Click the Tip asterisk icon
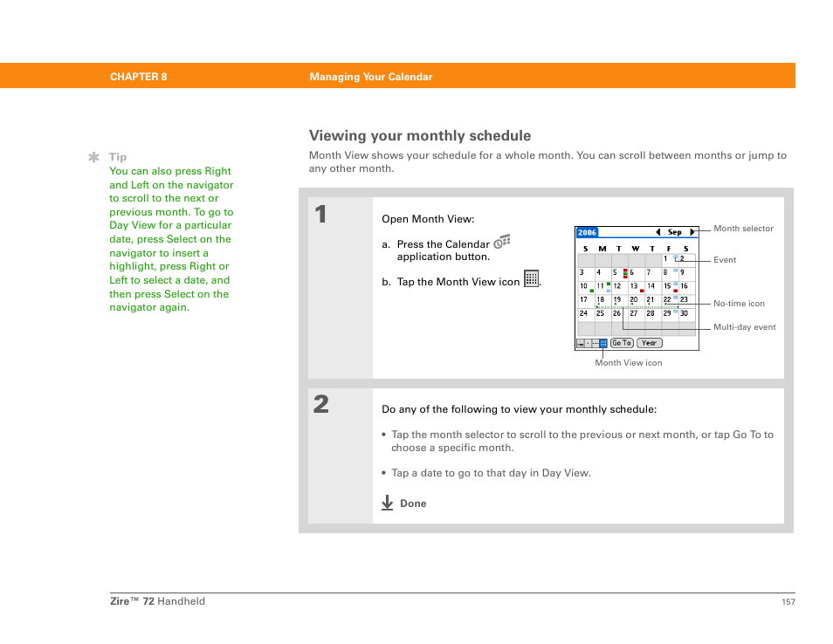 tap(93, 157)
